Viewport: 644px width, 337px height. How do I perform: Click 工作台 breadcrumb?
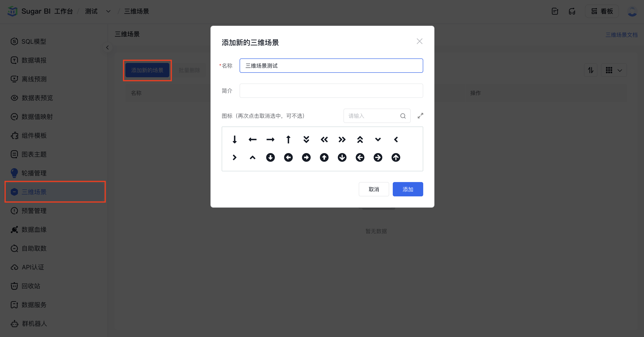coord(64,11)
